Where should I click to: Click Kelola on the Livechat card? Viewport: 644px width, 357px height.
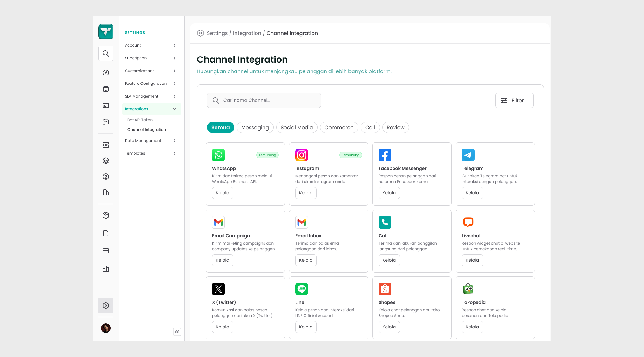[x=472, y=260]
